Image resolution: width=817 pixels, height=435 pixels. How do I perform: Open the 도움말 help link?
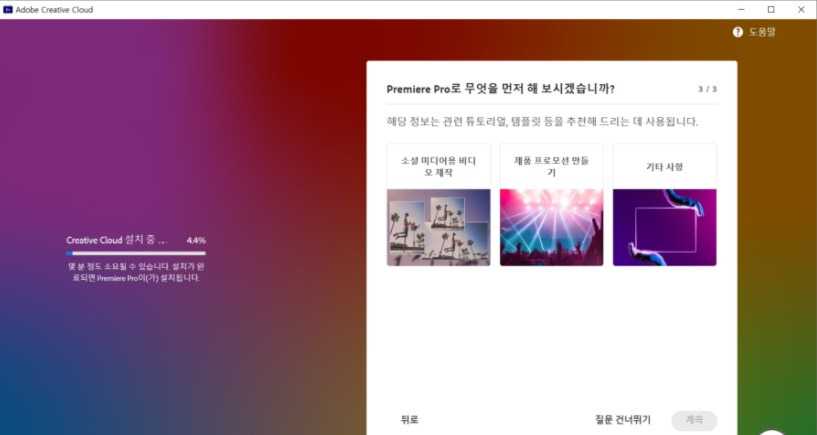[x=762, y=32]
